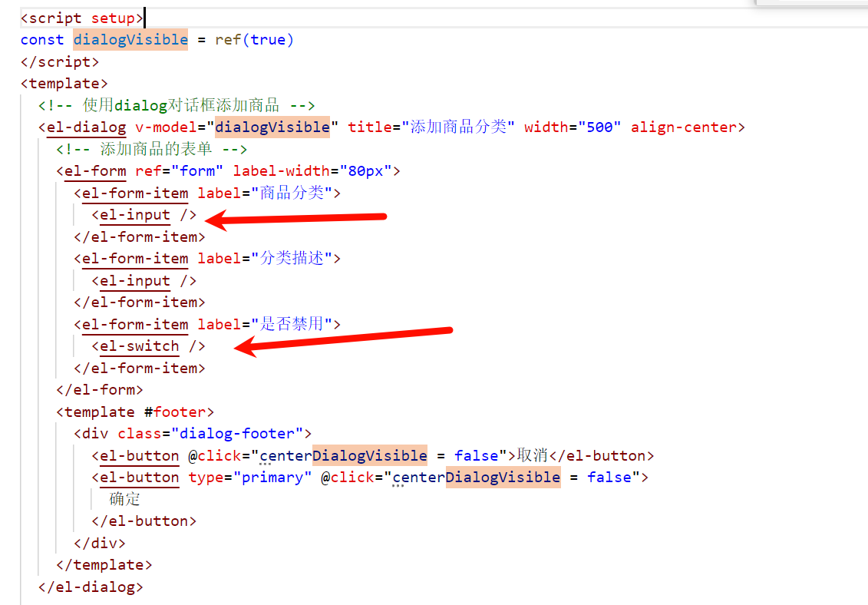
Task: Click the el-input tag under label '分类描述'
Action: [144, 281]
